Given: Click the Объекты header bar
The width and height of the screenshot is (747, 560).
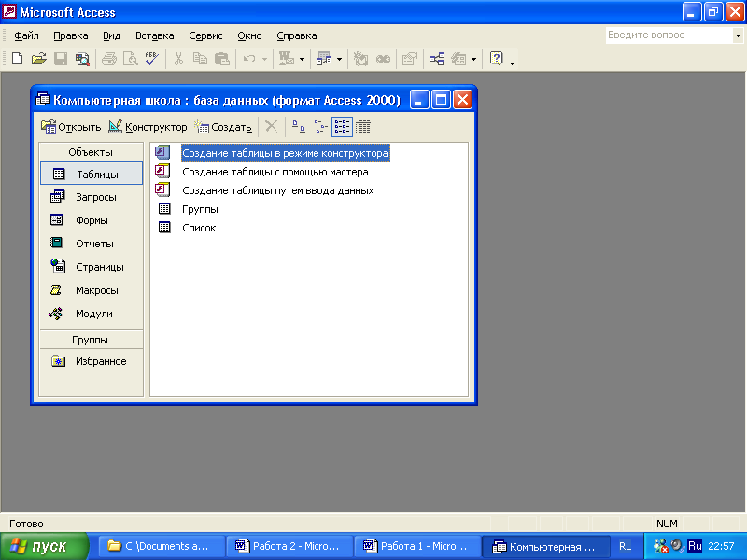Looking at the screenshot, I should tap(92, 152).
